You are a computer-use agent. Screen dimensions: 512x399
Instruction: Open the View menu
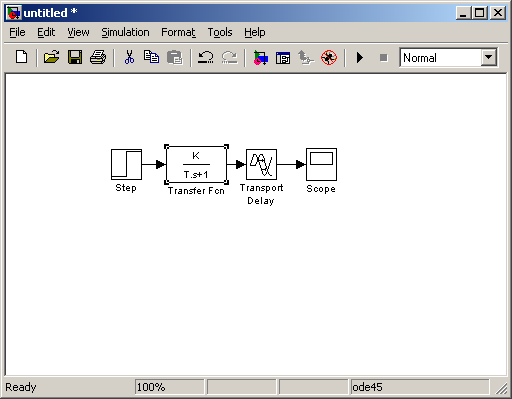[x=78, y=32]
